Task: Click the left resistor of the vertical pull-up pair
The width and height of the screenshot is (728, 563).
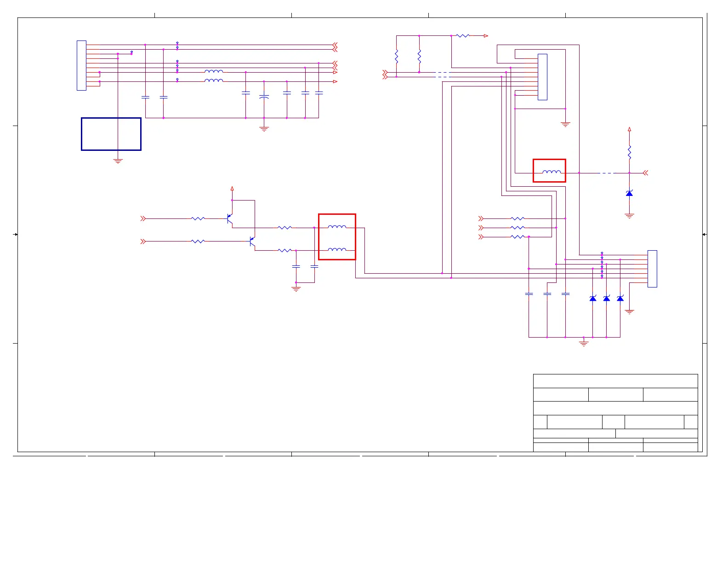Action: coord(396,57)
